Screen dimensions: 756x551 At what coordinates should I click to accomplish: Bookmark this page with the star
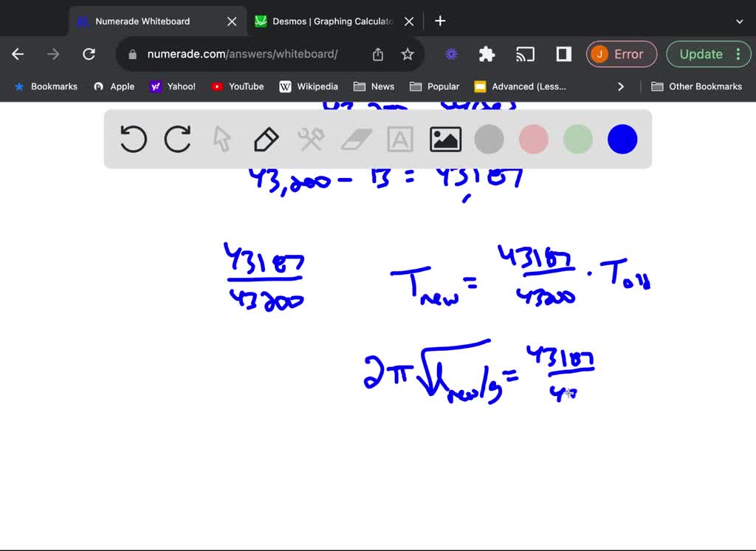click(408, 54)
